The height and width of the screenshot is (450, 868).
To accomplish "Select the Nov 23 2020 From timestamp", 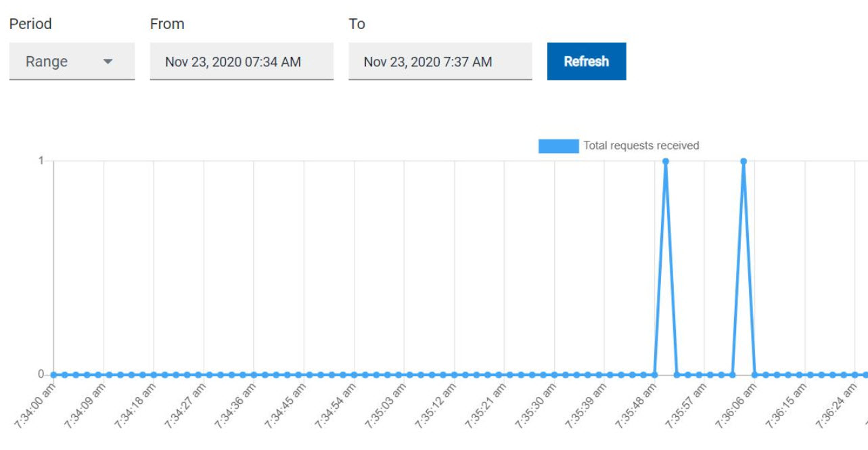I will tap(241, 61).
